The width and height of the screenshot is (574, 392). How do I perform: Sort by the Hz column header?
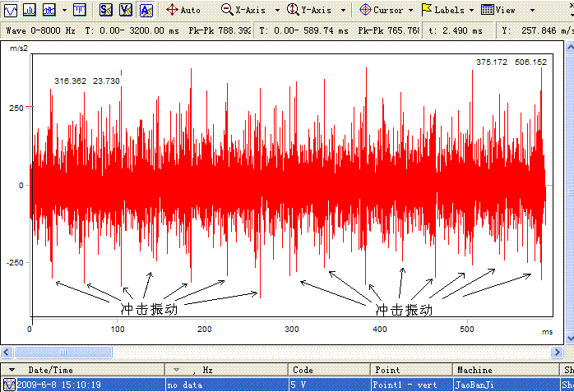click(x=226, y=370)
